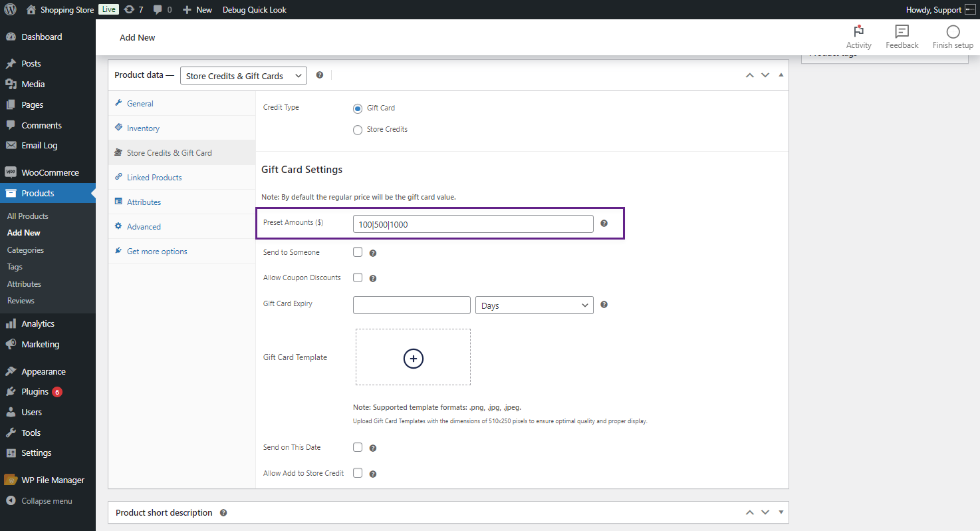Open Debug Quick Look menu
Screen dimensions: 980x531
click(x=255, y=10)
